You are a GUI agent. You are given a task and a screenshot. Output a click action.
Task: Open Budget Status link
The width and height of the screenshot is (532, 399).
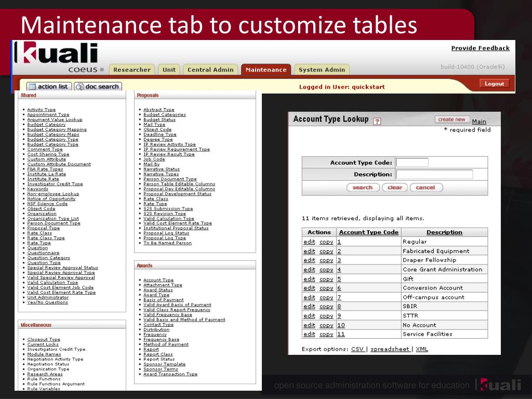pyautogui.click(x=159, y=119)
